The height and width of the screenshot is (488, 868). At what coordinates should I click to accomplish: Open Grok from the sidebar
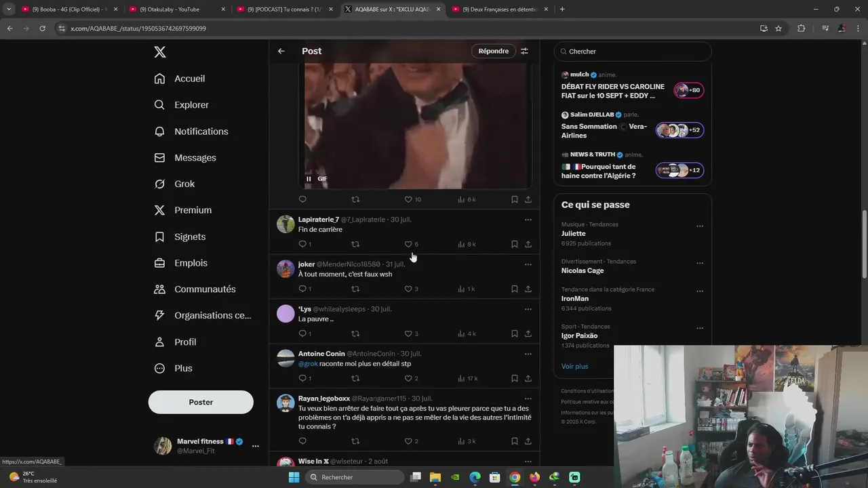point(174,184)
